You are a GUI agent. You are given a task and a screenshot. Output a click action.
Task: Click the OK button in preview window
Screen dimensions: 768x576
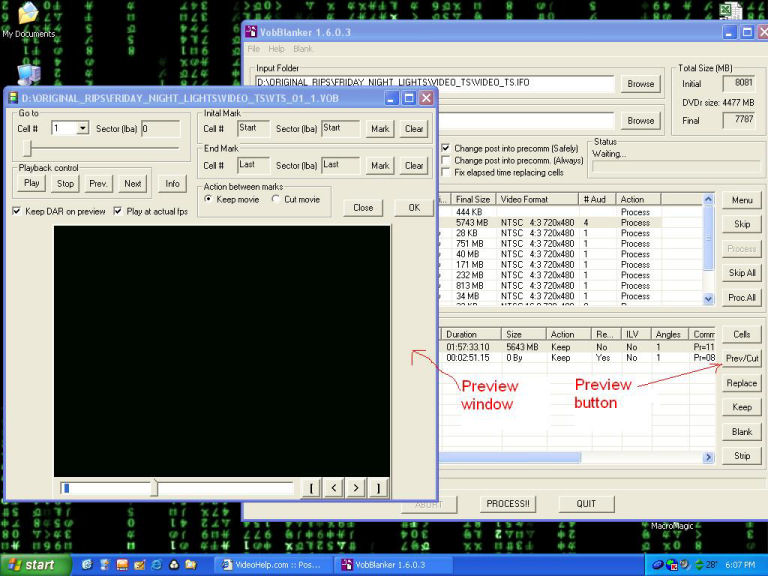pos(414,208)
